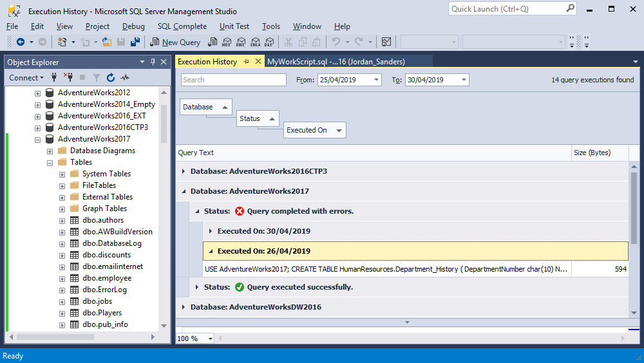644x363 pixels.
Task: Click the Save All toolbar icon
Action: (135, 42)
